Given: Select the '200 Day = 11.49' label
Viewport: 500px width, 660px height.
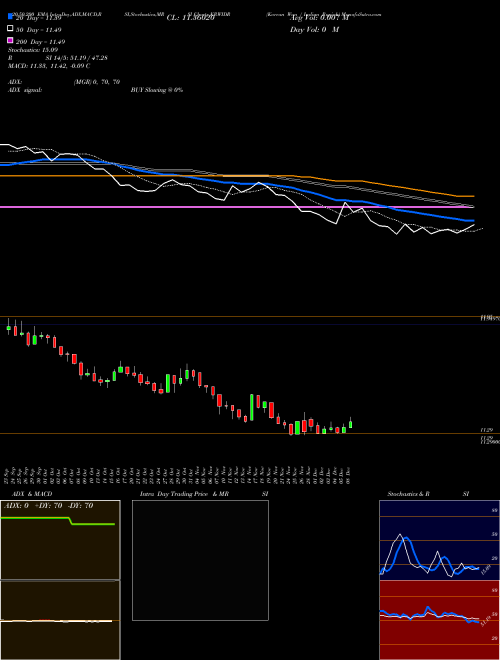Looking at the screenshot, I should [40, 42].
